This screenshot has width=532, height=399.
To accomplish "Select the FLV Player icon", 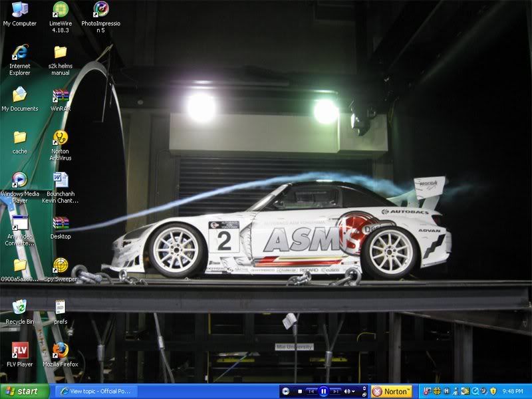I will [x=20, y=351].
